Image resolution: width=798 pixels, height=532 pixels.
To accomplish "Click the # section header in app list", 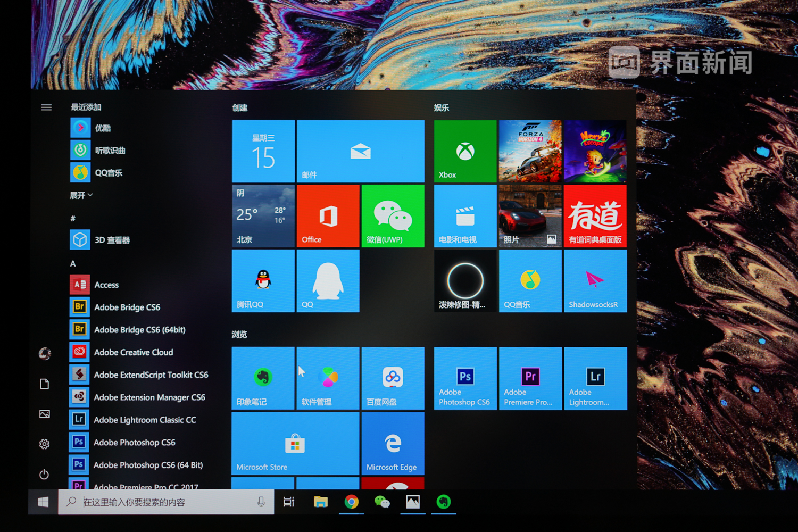I will click(73, 218).
